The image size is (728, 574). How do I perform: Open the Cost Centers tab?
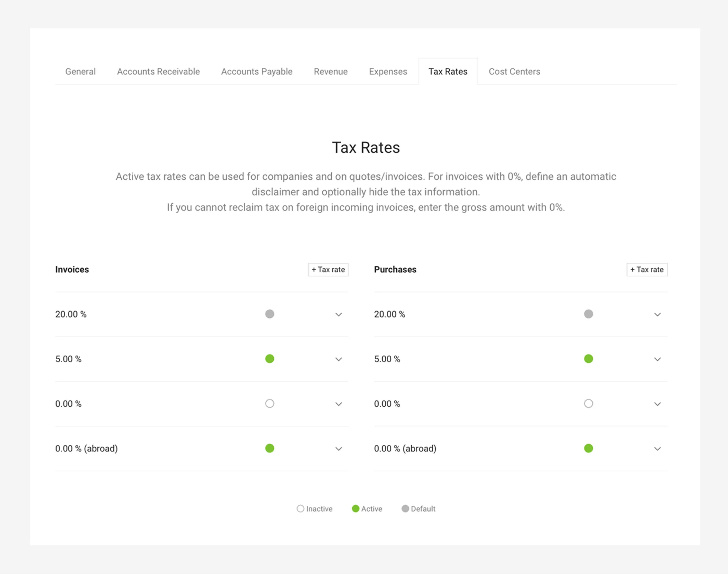click(x=514, y=71)
